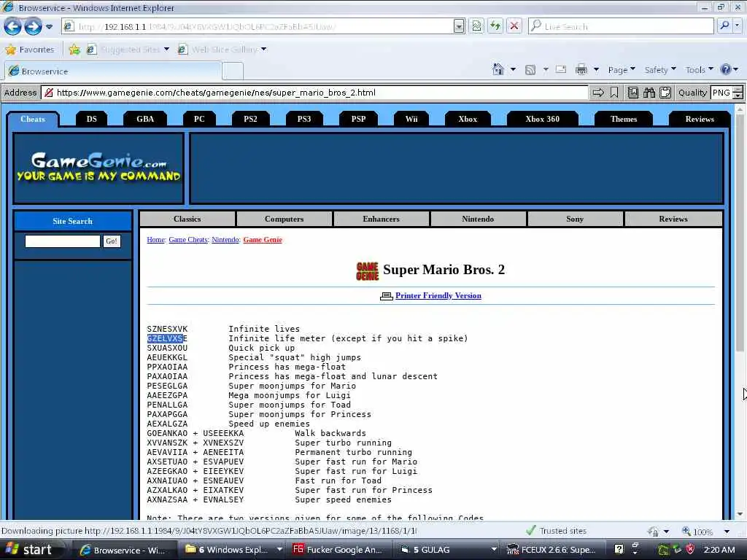Screen dimensions: 747x560
Task: Click the Browservice binoculars find icon
Action: 649,93
